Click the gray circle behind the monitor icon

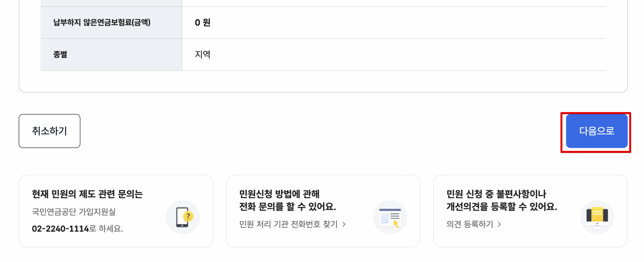tap(597, 217)
